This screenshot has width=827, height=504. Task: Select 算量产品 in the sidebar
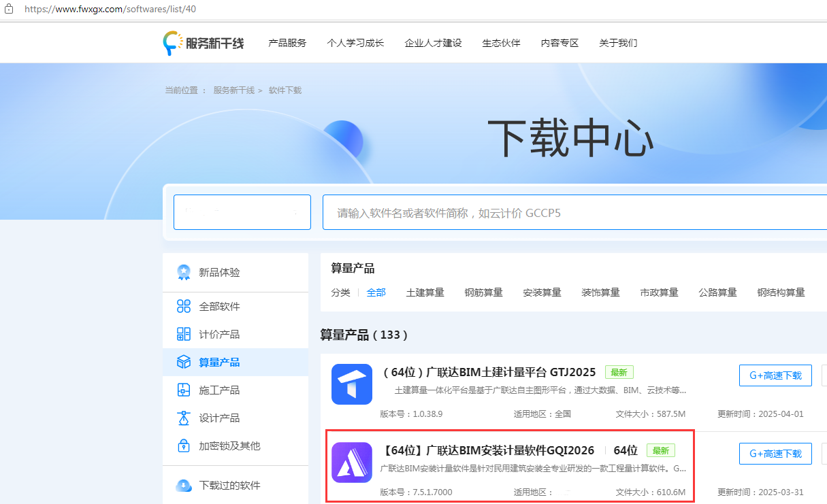point(236,362)
